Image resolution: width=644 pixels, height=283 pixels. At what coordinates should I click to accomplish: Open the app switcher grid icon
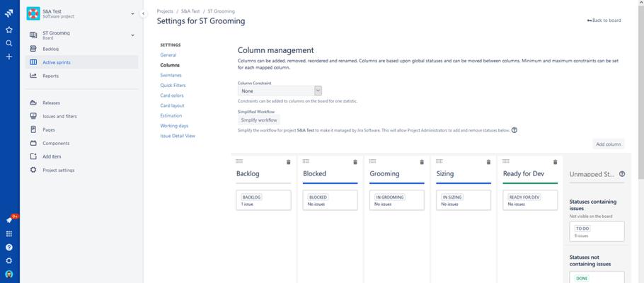(9, 233)
